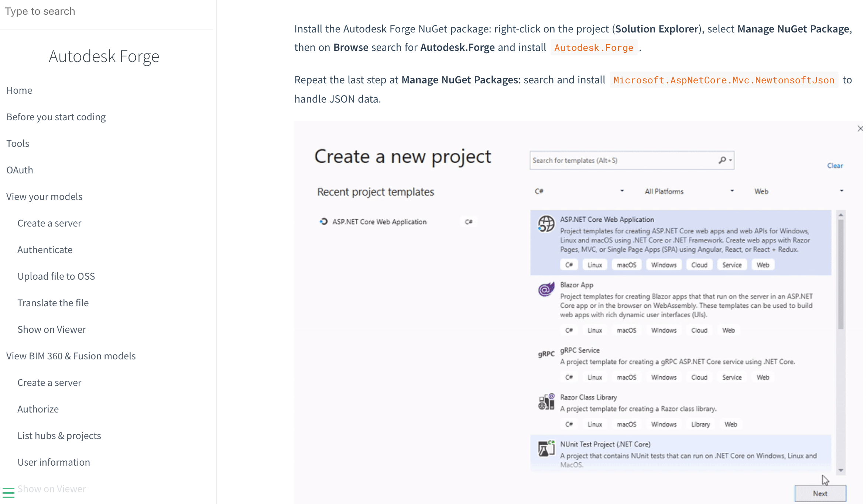Click the Service tag under gRPC Service
This screenshot has height=504, width=867.
coord(731,377)
